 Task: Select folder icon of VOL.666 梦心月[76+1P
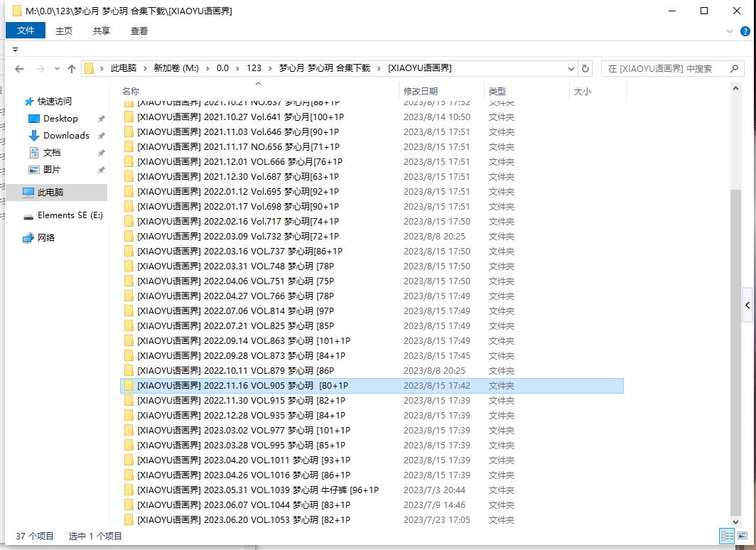pos(129,162)
